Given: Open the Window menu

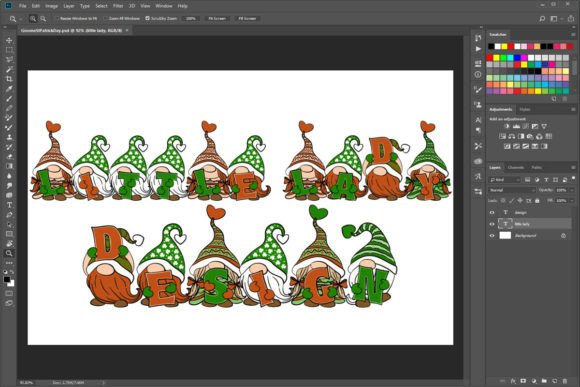Looking at the screenshot, I should pyautogui.click(x=164, y=6).
